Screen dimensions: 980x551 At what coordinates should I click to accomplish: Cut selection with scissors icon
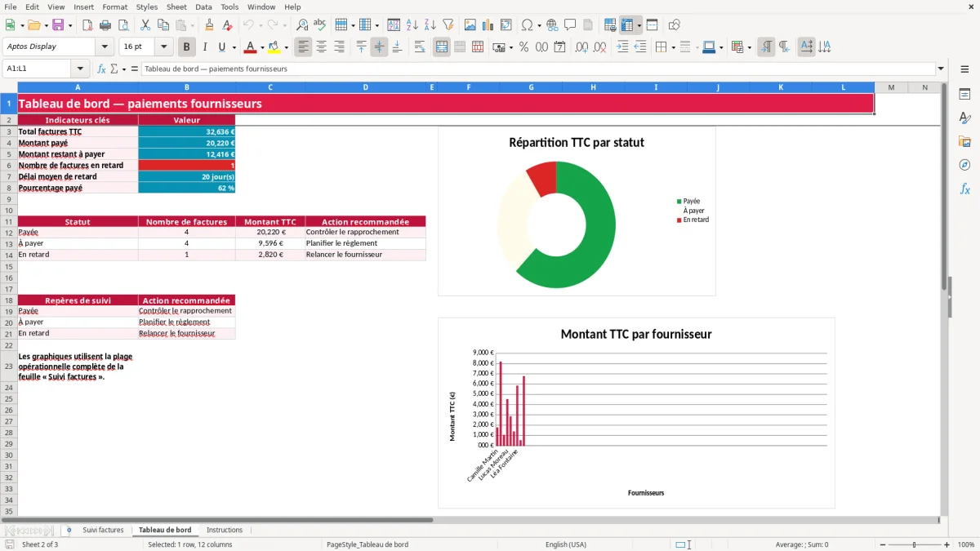point(145,25)
